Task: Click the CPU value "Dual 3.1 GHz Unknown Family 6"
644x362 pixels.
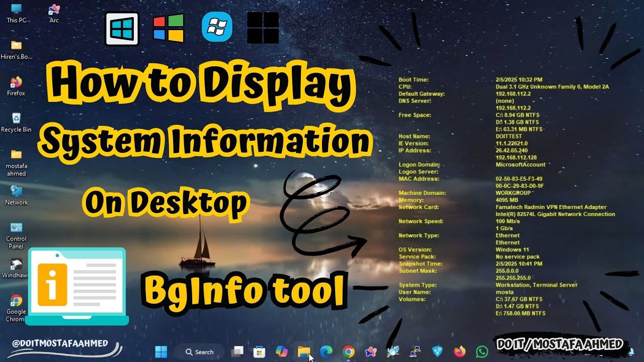Action: pyautogui.click(x=539, y=87)
